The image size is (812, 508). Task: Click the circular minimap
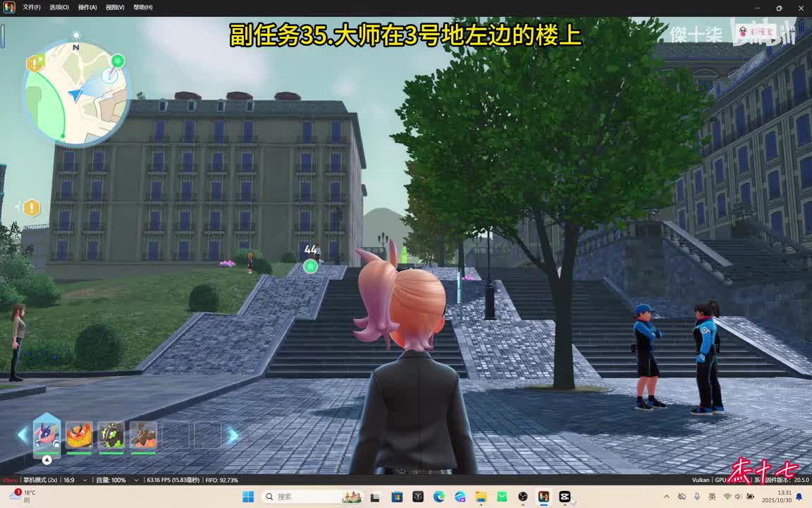(x=76, y=93)
